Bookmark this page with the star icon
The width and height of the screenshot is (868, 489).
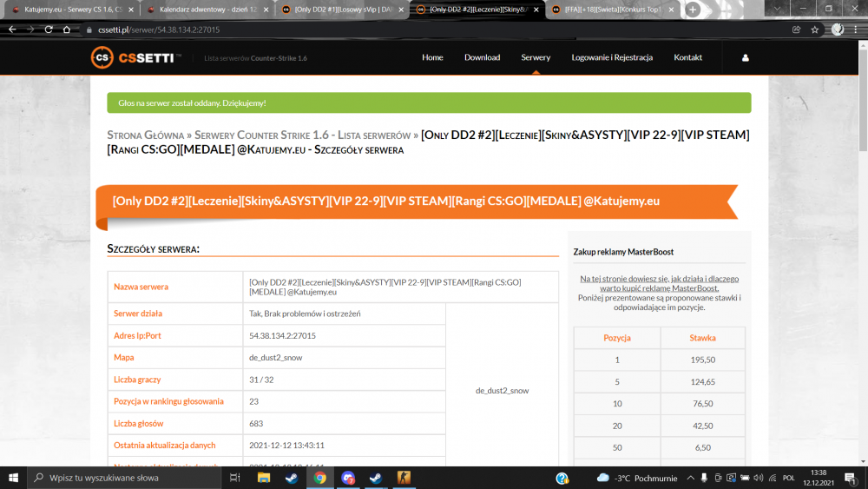coord(814,30)
